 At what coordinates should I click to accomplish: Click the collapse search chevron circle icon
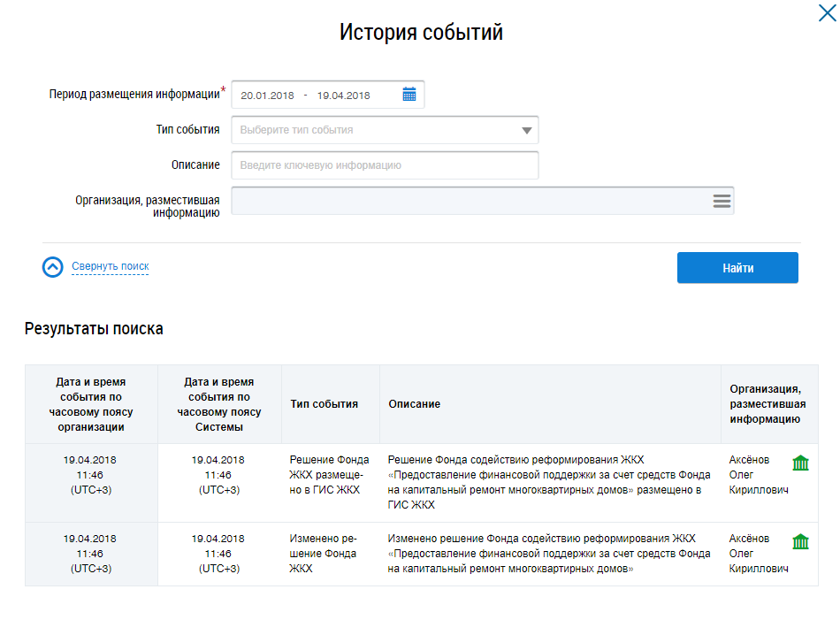coord(53,267)
